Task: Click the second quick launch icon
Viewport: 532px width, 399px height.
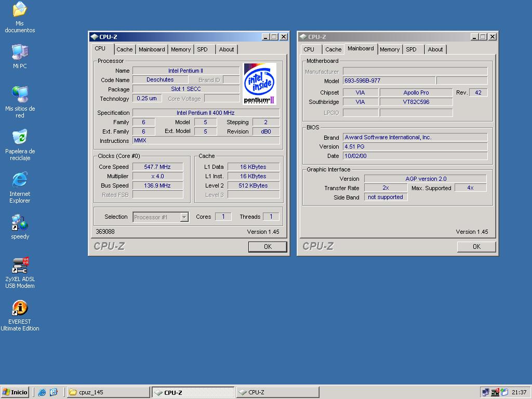Action: (54, 392)
